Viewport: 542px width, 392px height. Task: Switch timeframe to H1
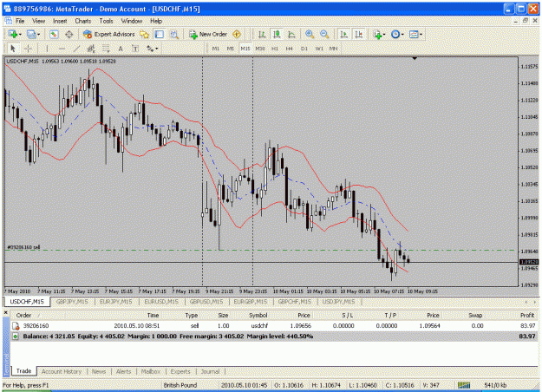(x=275, y=49)
